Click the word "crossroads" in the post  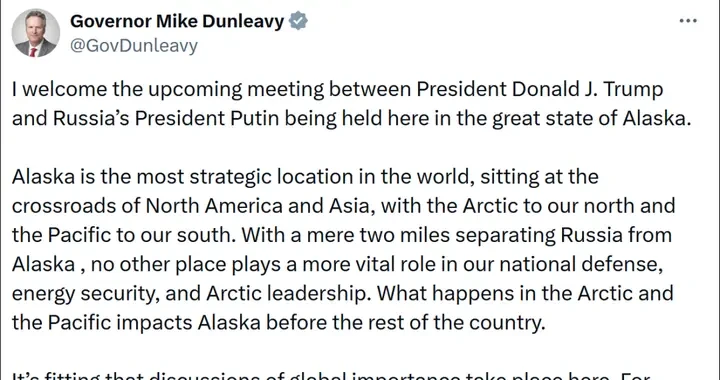tap(64, 206)
